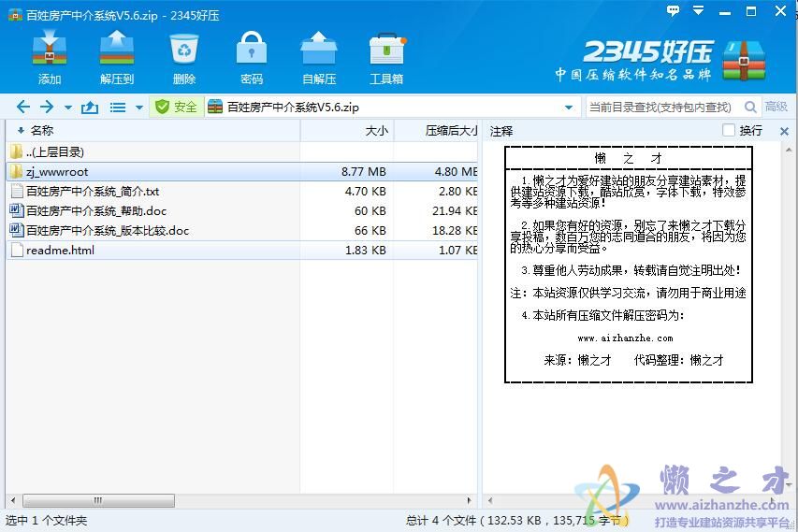Select the readme.html file
Viewport: 798px width, 532px height.
click(x=241, y=251)
